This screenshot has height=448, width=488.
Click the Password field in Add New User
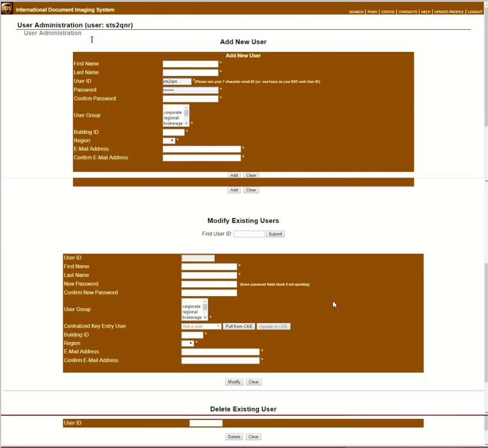tap(191, 90)
